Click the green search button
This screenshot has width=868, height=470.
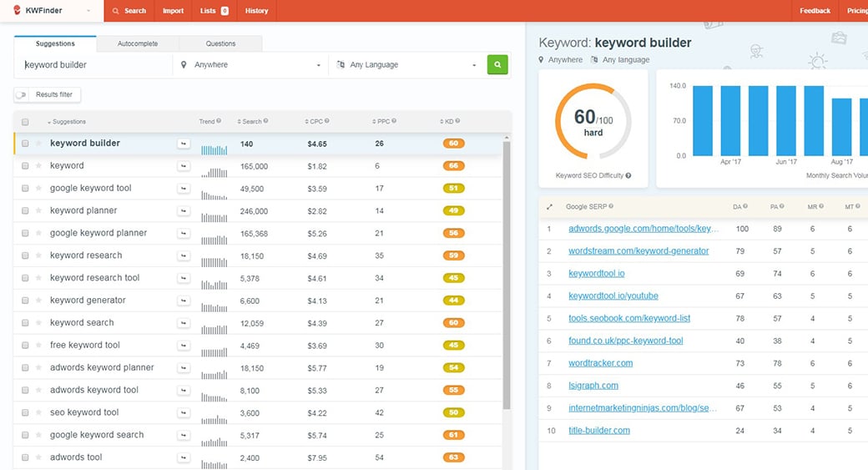pyautogui.click(x=497, y=64)
